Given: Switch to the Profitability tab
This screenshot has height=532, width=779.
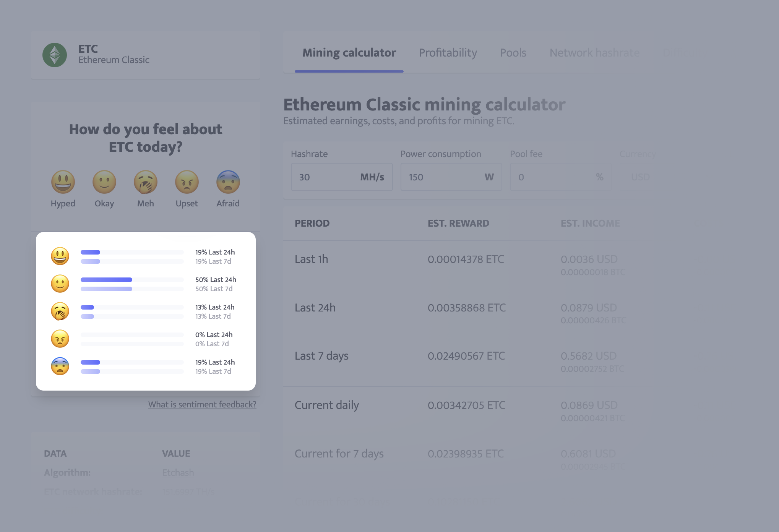Looking at the screenshot, I should (x=448, y=53).
